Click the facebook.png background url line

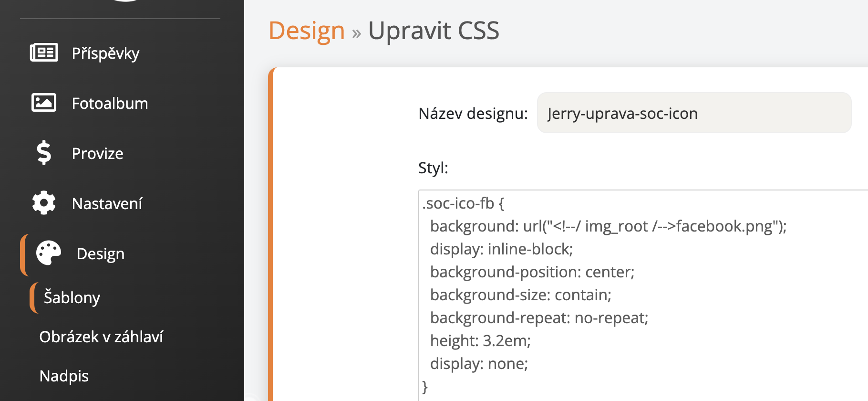pos(608,226)
